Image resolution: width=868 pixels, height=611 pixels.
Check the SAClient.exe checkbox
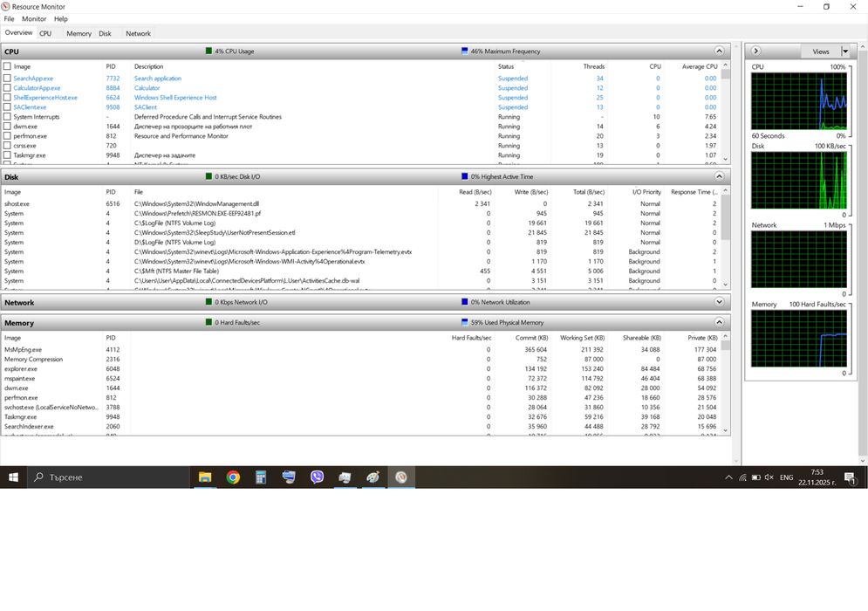click(x=7, y=107)
